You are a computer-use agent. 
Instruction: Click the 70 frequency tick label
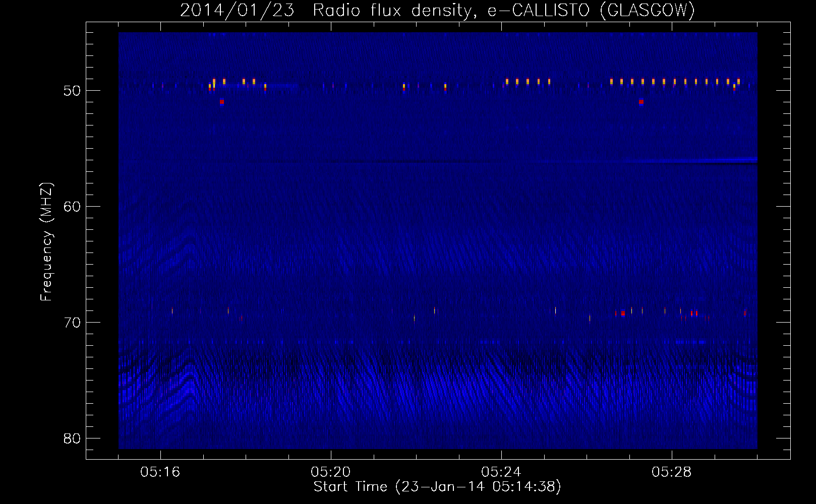[x=72, y=323]
